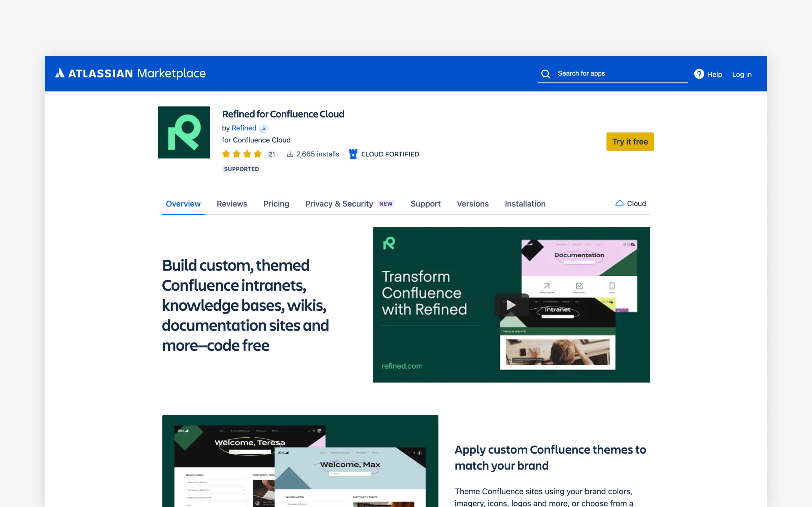Click the search magnifier icon in the header

tap(546, 74)
